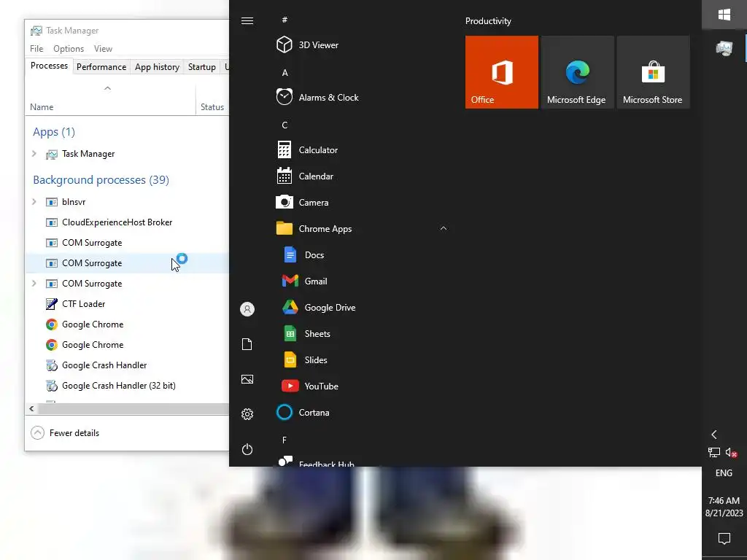Select the blnsvr process
747x560 pixels.
[127, 201]
